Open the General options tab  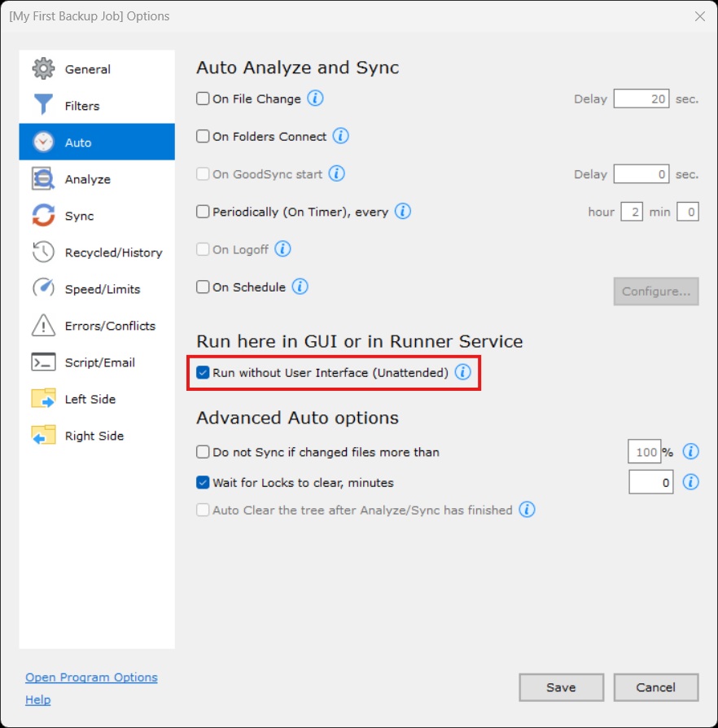coord(97,68)
